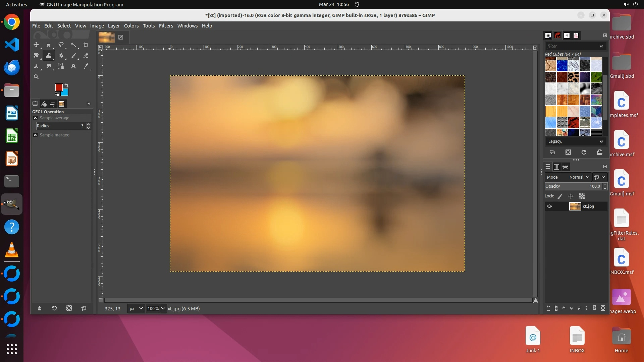
Task: Pick the Crop tool
Action: [x=86, y=45]
